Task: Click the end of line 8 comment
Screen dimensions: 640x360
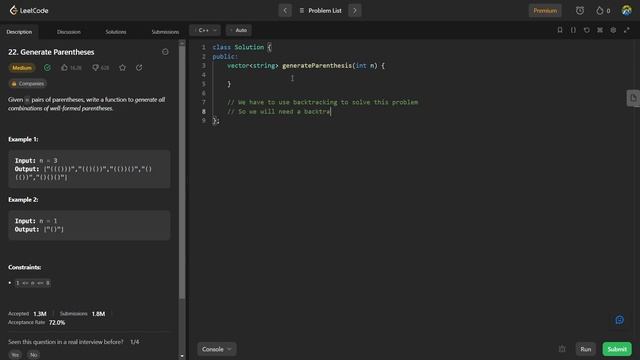Action: click(330, 111)
